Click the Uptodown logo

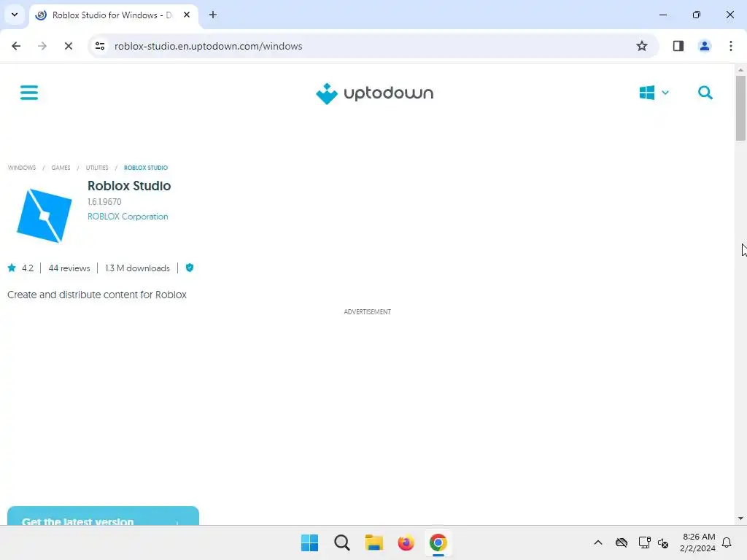click(x=374, y=93)
